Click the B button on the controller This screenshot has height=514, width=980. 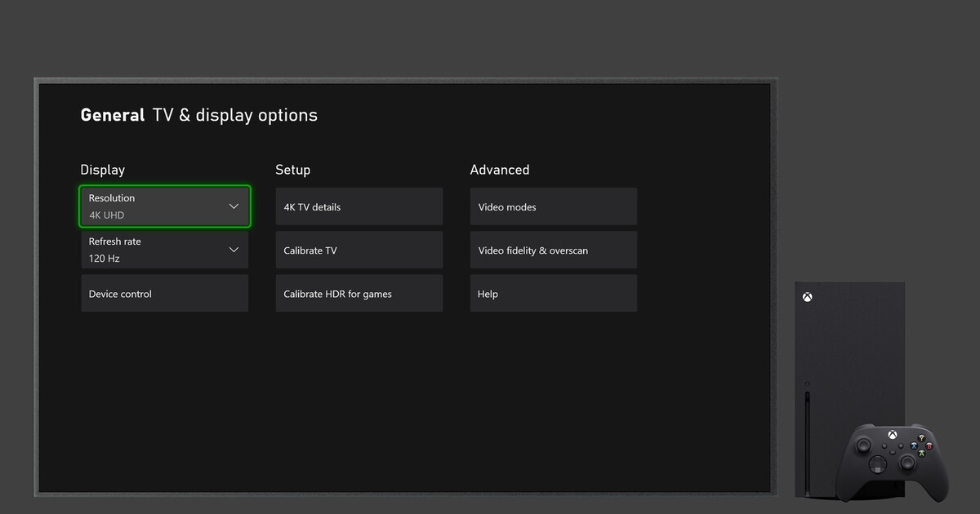[929, 446]
